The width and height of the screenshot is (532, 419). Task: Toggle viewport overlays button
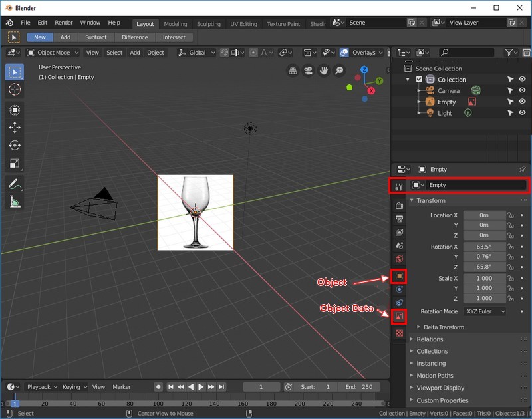(x=344, y=53)
